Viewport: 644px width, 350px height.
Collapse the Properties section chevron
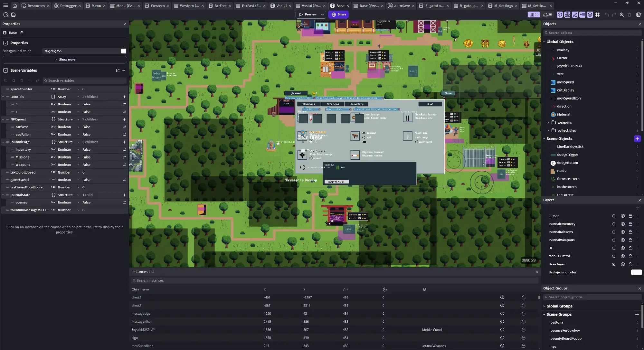click(x=5, y=43)
